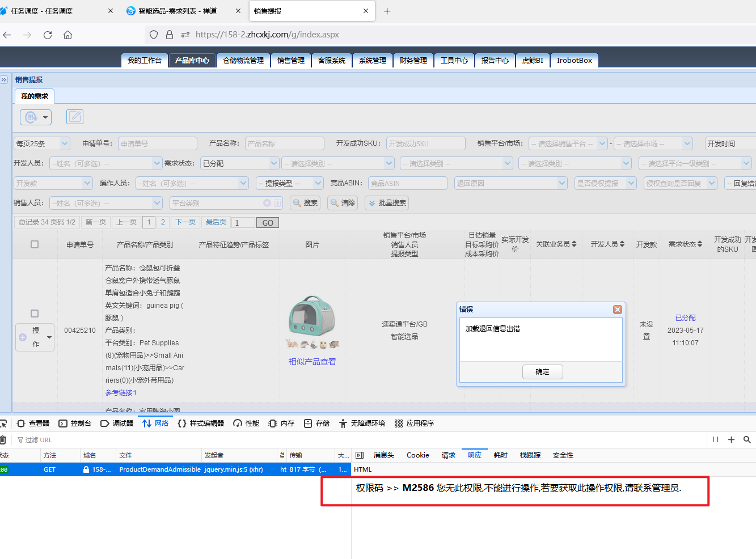Open the 需求状态 dropdown showing 已分配
The width and height of the screenshot is (756, 559).
[x=240, y=163]
